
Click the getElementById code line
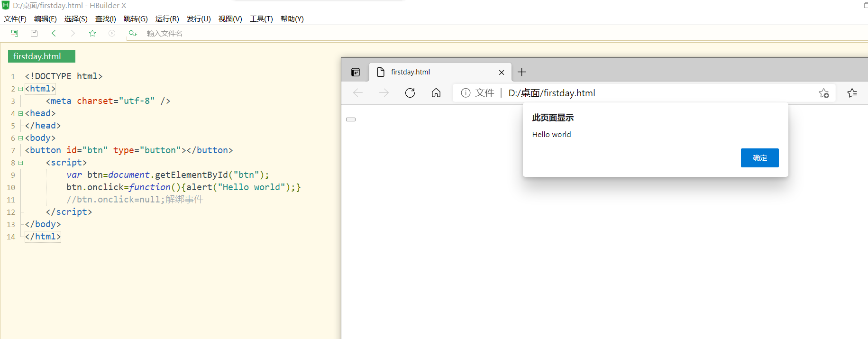coord(168,175)
